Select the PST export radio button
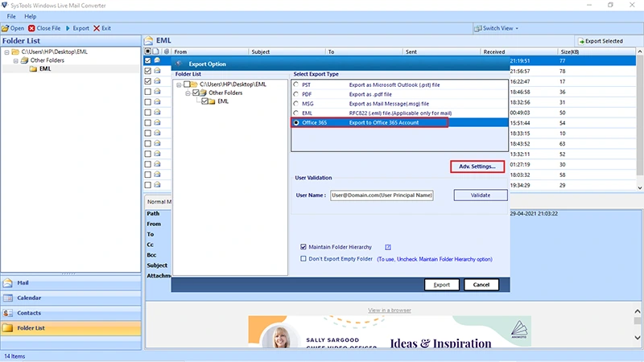The image size is (644, 362). [x=295, y=84]
